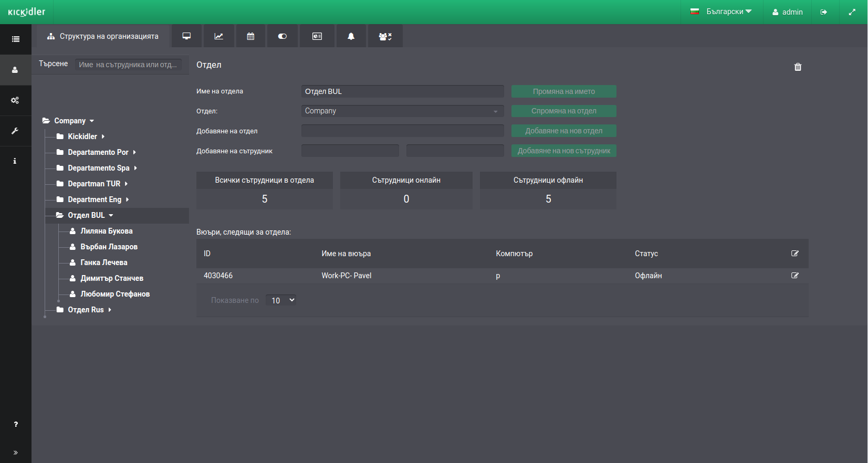Open the users management tab icon

pos(385,36)
